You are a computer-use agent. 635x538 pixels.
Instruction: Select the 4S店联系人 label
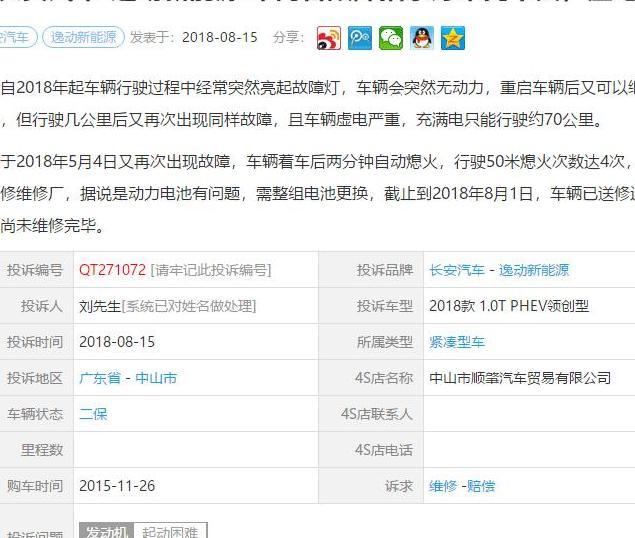(x=377, y=414)
